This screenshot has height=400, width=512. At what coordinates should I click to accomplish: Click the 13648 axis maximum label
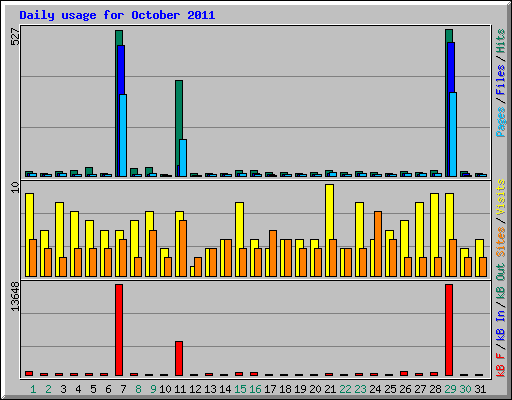pyautogui.click(x=15, y=297)
